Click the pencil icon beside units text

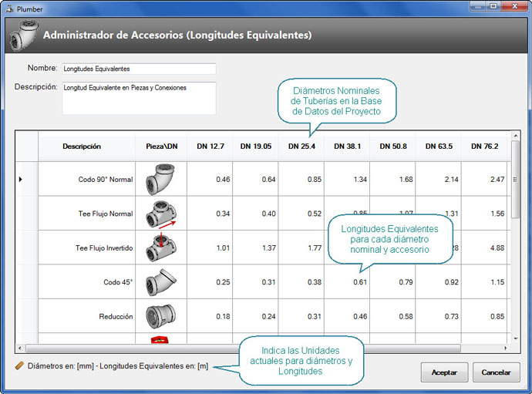pyautogui.click(x=19, y=365)
